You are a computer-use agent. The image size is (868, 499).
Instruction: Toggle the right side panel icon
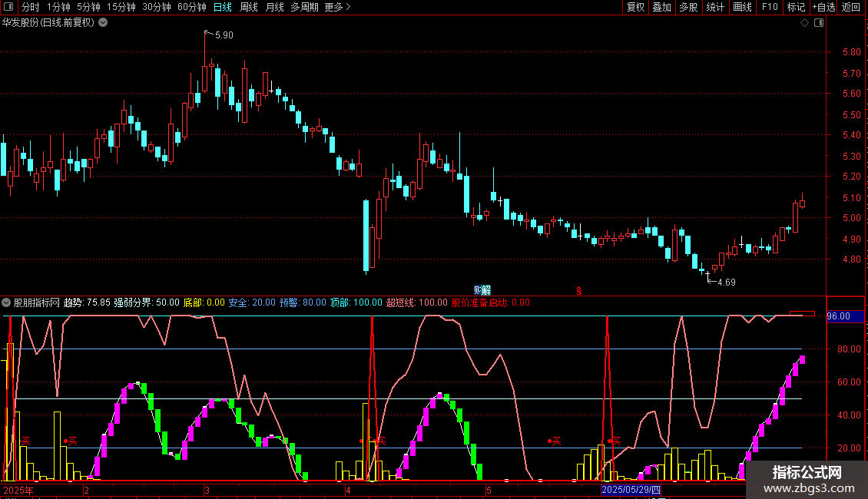820,22
